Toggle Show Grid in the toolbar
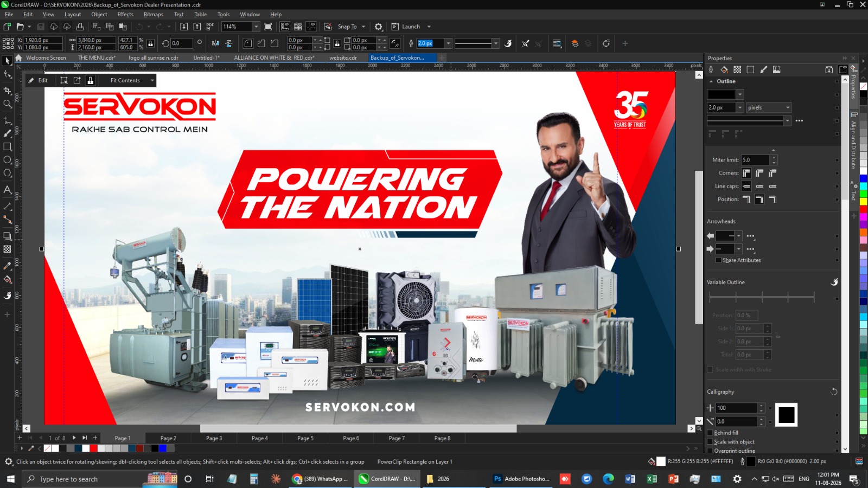Screen dimensions: 868x488 coord(298,27)
